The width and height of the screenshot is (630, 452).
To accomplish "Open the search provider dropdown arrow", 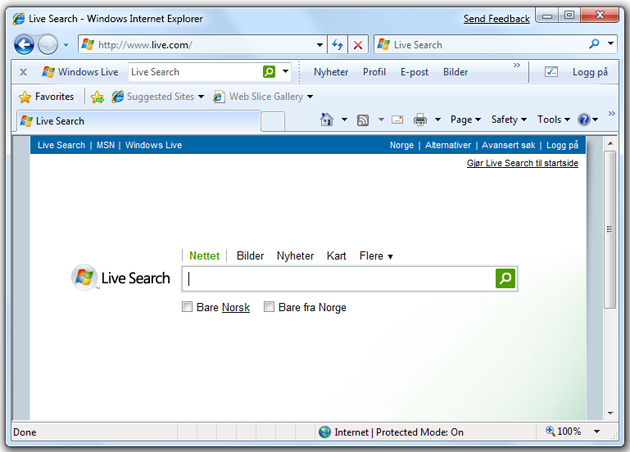I will click(x=611, y=44).
